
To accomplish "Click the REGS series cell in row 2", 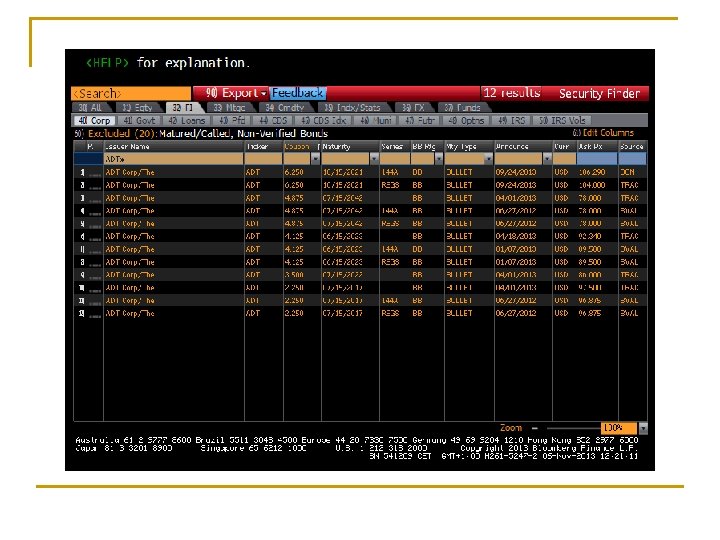I will tap(390, 186).
